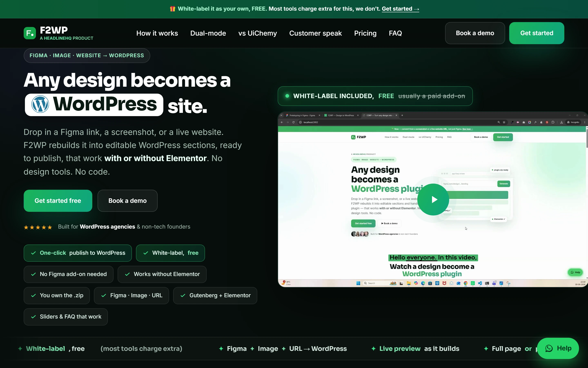Viewport: 588px width, 368px height.
Task: Click the gift icon in the top banner
Action: (173, 9)
